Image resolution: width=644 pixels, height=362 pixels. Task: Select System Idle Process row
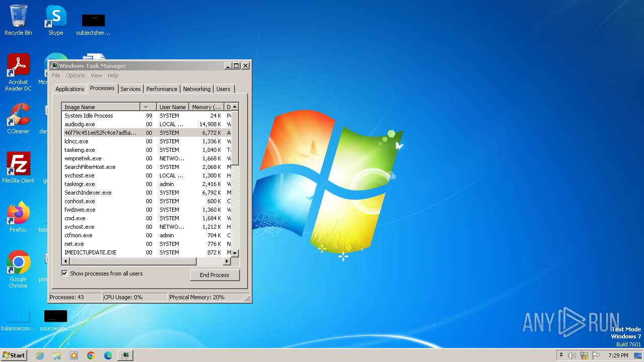(146, 116)
